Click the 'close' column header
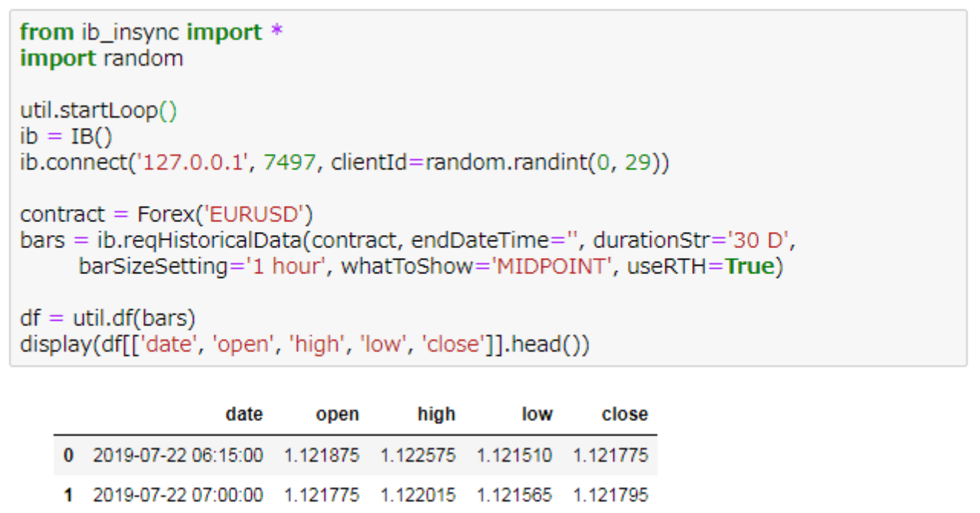The width and height of the screenshot is (980, 513). click(625, 414)
